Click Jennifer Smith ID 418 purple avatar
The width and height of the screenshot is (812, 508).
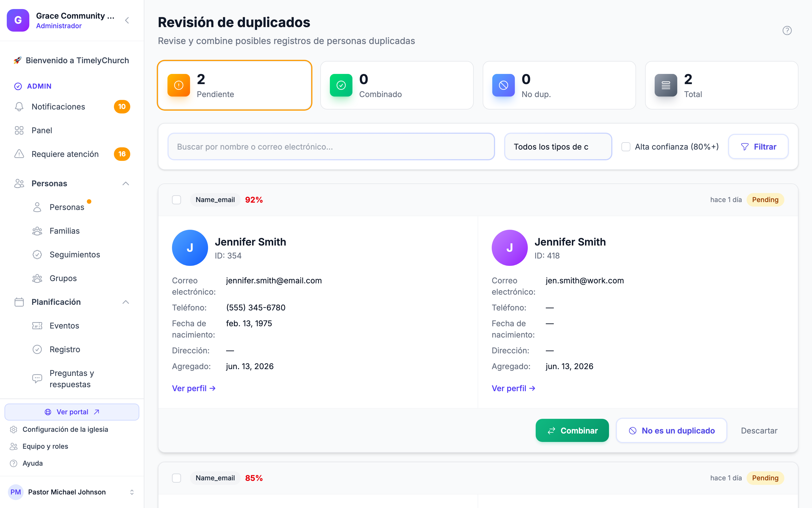click(x=510, y=248)
